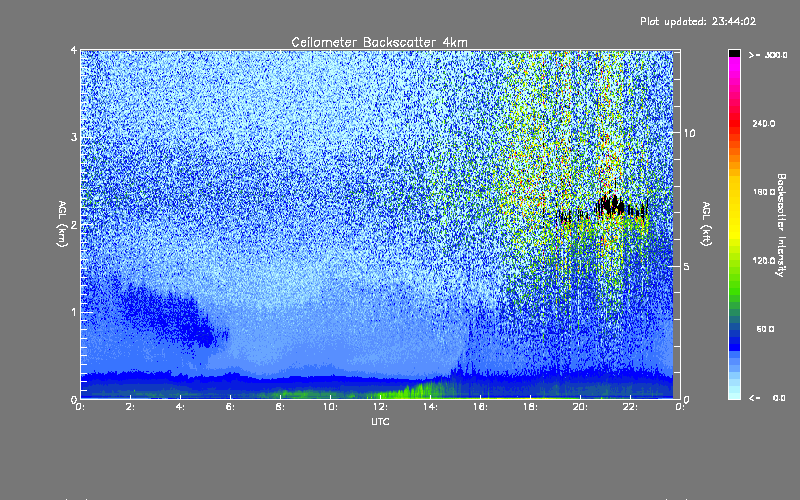Viewport: 800px width, 500px height.
Task: Select the "22:" UTC tick label
Action: 630,407
